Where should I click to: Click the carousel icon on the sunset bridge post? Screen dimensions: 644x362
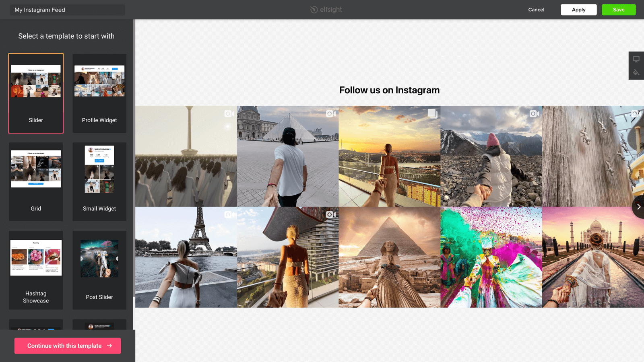point(432,114)
